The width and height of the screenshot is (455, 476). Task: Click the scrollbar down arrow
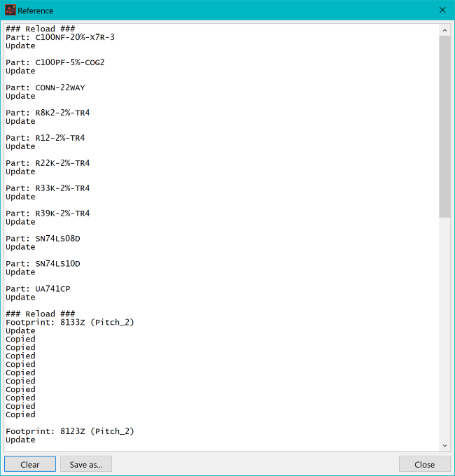(444, 445)
